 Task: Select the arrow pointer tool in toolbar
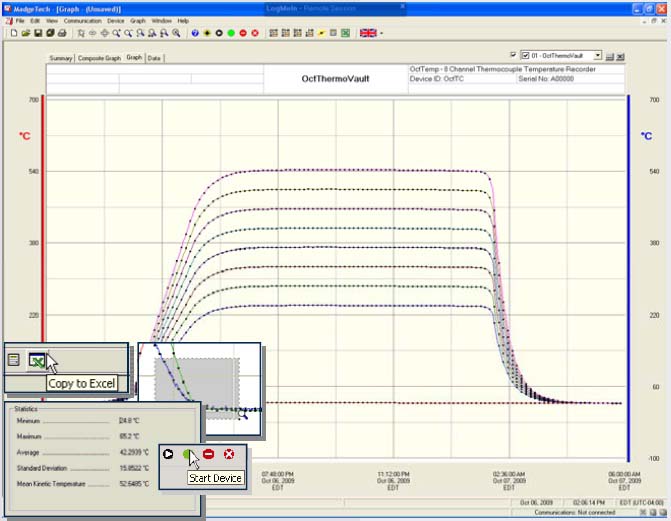(81, 33)
